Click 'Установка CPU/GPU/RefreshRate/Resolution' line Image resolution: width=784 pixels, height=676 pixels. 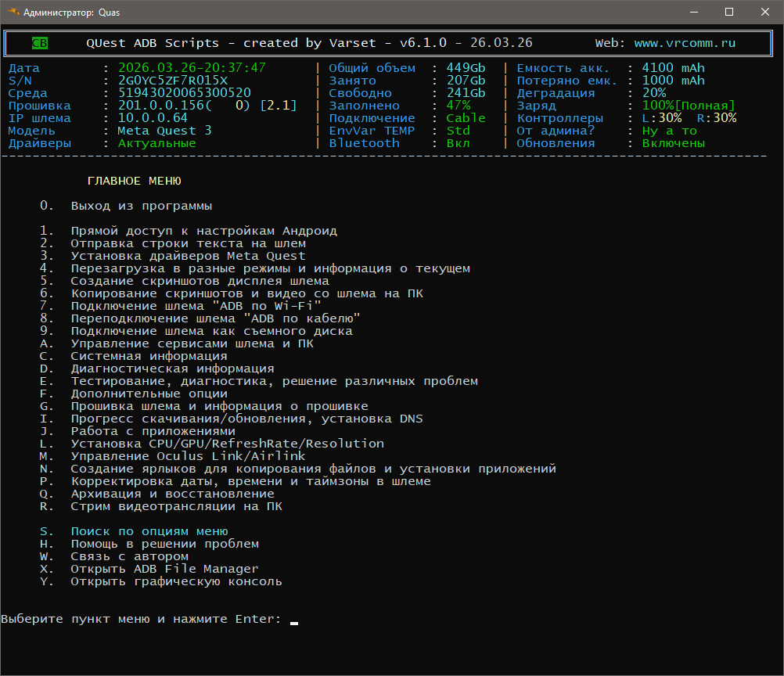coord(228,444)
